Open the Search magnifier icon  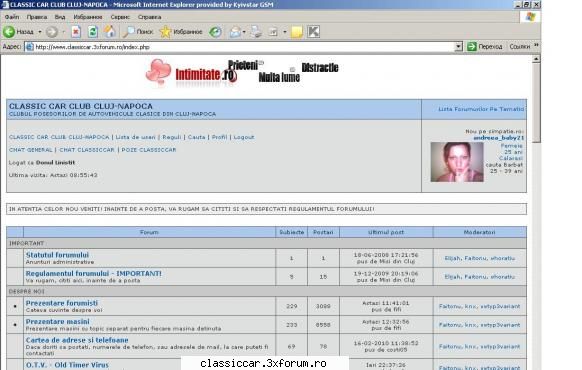128,32
